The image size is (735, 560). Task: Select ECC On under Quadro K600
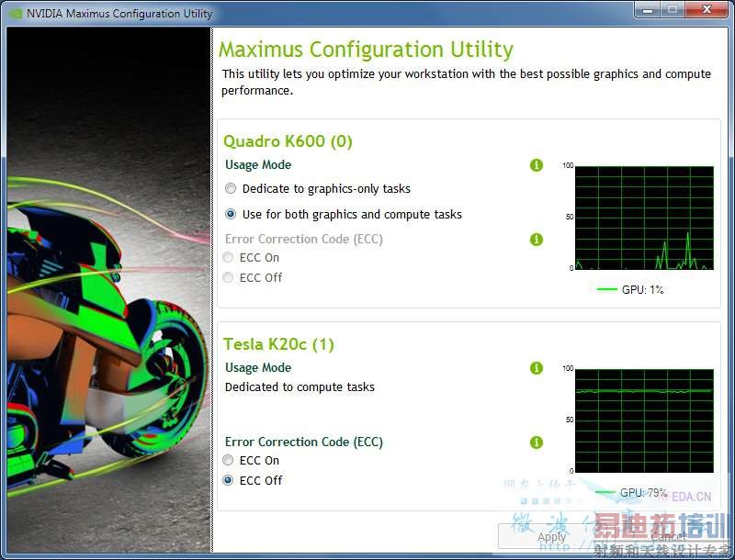228,258
